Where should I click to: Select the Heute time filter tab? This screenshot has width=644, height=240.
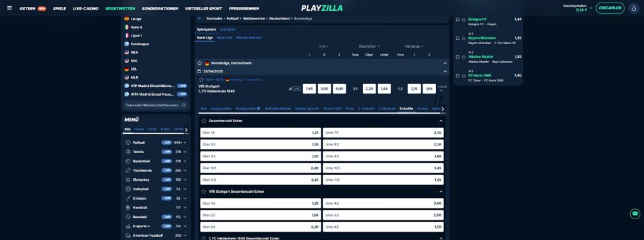pos(139,129)
